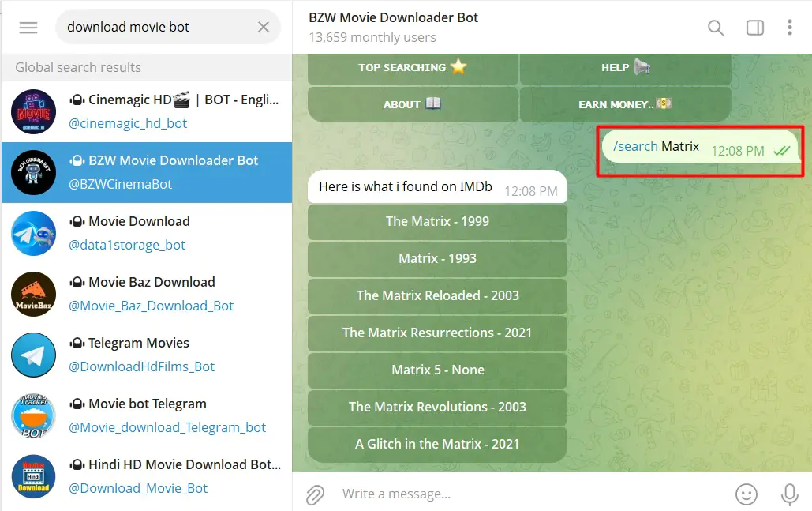Screen dimensions: 812x511
Task: Open the hamburger main menu
Action: 28,28
